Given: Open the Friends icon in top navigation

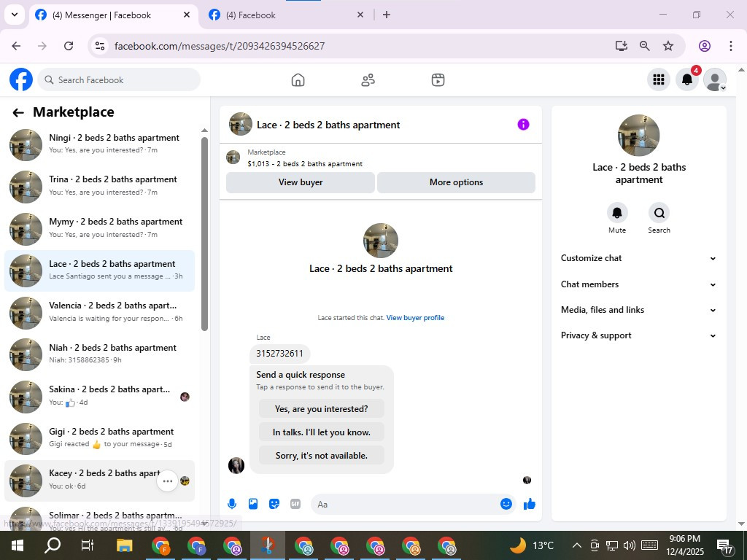Looking at the screenshot, I should click(368, 80).
